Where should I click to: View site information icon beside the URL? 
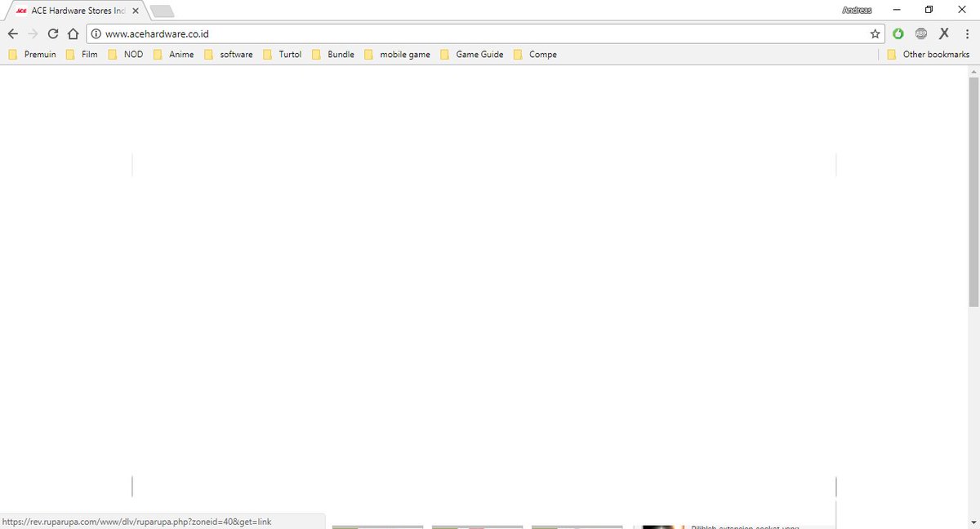96,33
